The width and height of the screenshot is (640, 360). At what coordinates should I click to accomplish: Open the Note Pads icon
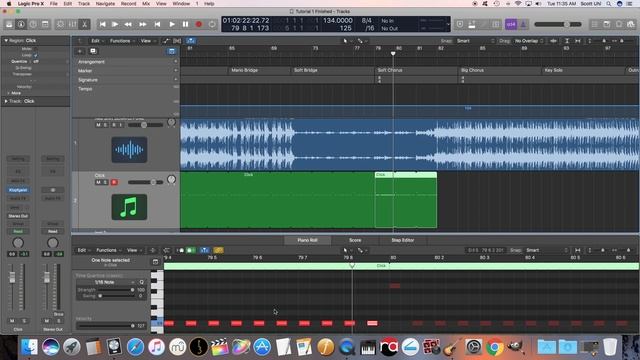click(607, 24)
